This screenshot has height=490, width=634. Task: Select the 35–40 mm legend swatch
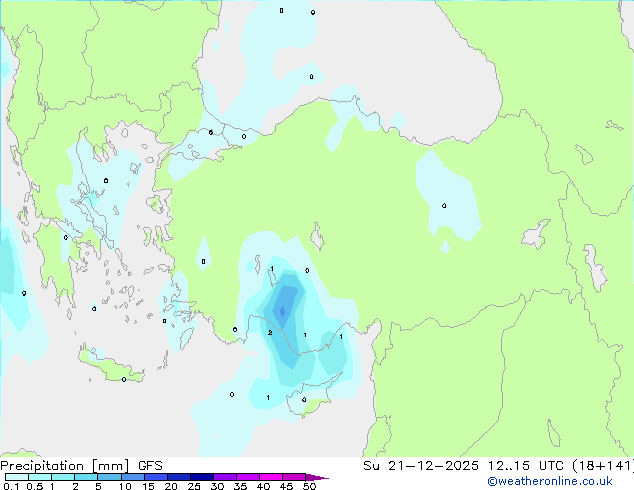[248, 477]
